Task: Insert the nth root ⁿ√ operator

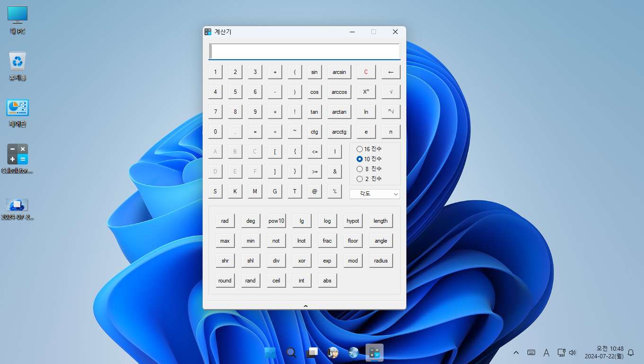Action: point(391,112)
